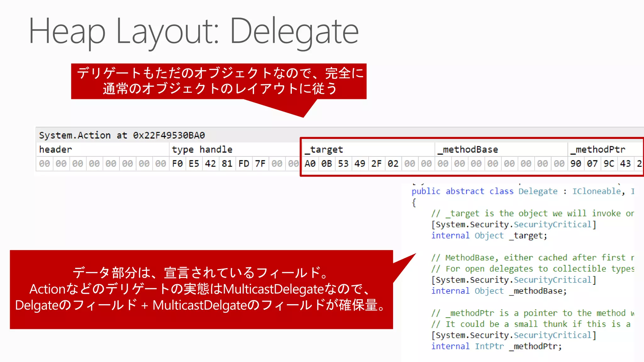Click the 'header' column label
The height and width of the screenshot is (362, 644).
click(56, 150)
